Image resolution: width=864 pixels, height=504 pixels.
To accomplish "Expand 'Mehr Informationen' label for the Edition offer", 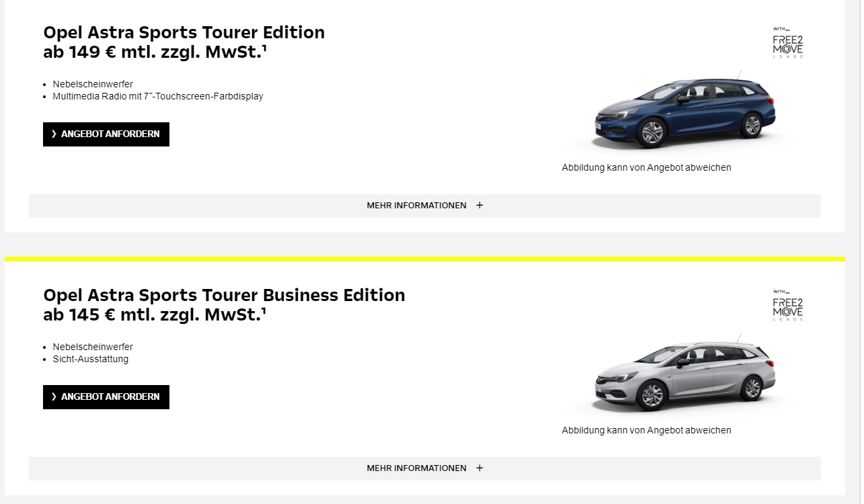I will coord(416,206).
